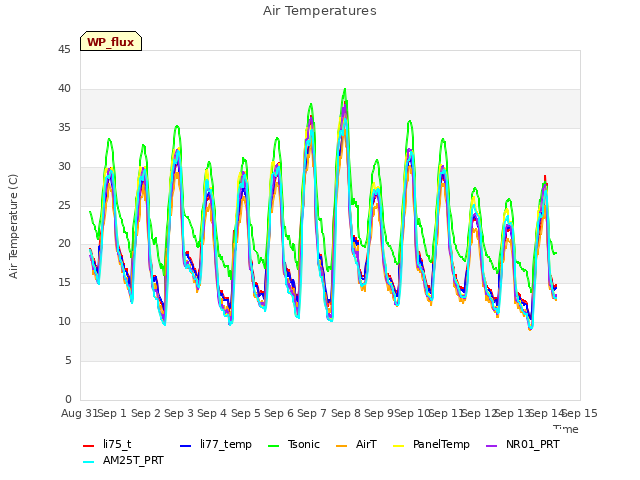Image resolution: width=640 pixels, height=480 pixels.
Task: Click the cyan AM25T_PRT legend color marker
Action: tap(89, 462)
